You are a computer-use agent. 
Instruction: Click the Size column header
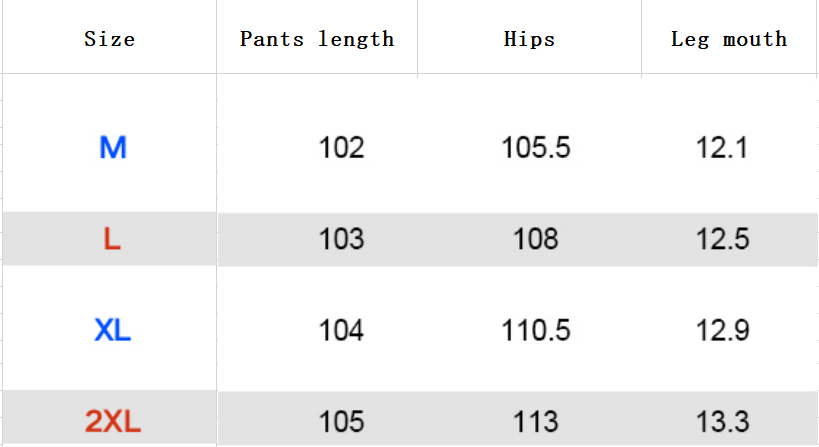pyautogui.click(x=109, y=40)
